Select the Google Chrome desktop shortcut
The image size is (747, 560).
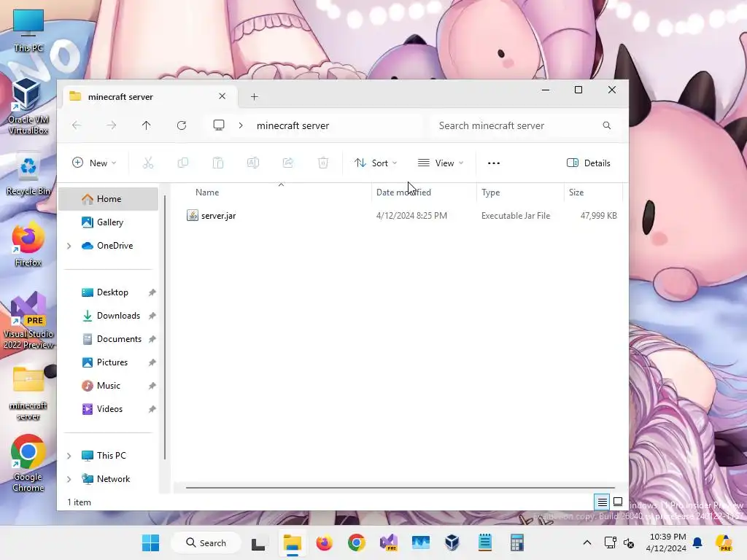[28, 463]
